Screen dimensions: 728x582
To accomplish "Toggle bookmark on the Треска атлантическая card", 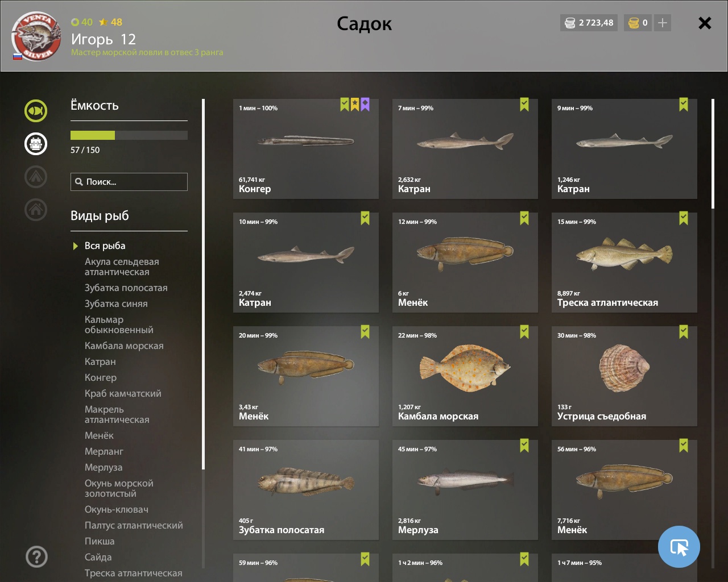I will pos(684,218).
